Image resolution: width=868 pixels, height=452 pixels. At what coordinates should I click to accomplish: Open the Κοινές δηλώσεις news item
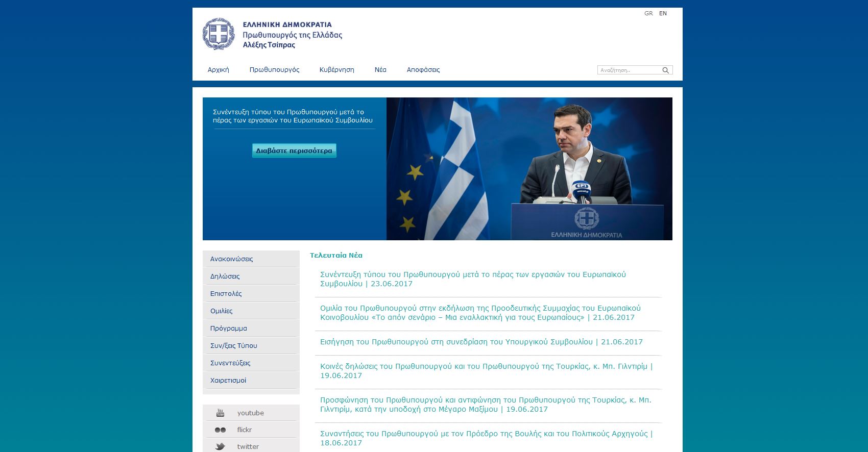[486, 371]
